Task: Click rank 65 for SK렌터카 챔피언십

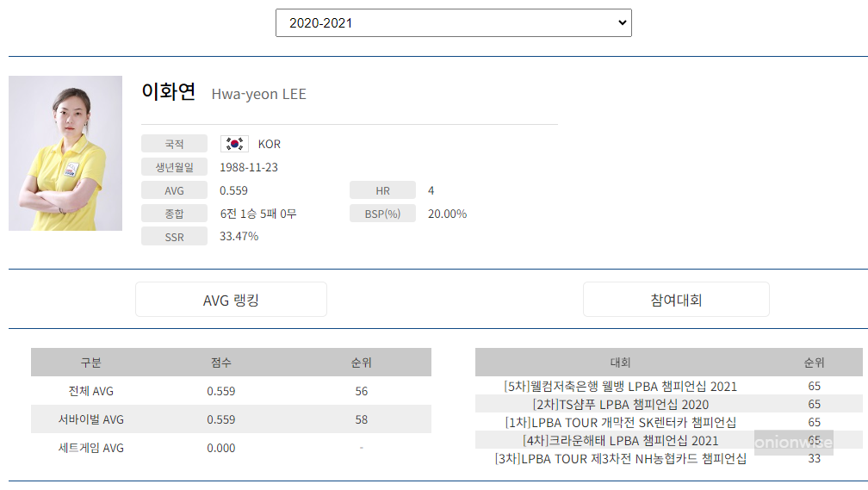Action: 815,423
